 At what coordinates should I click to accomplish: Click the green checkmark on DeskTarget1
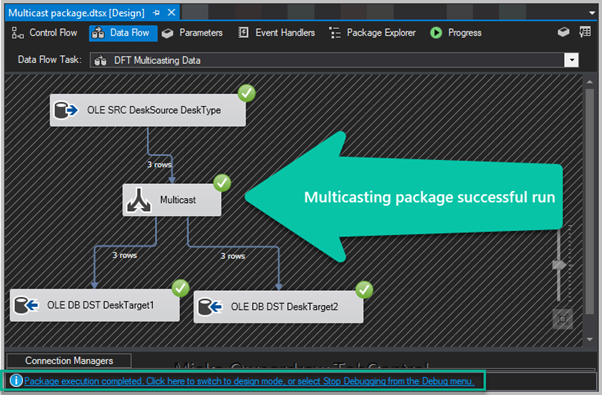click(x=180, y=288)
